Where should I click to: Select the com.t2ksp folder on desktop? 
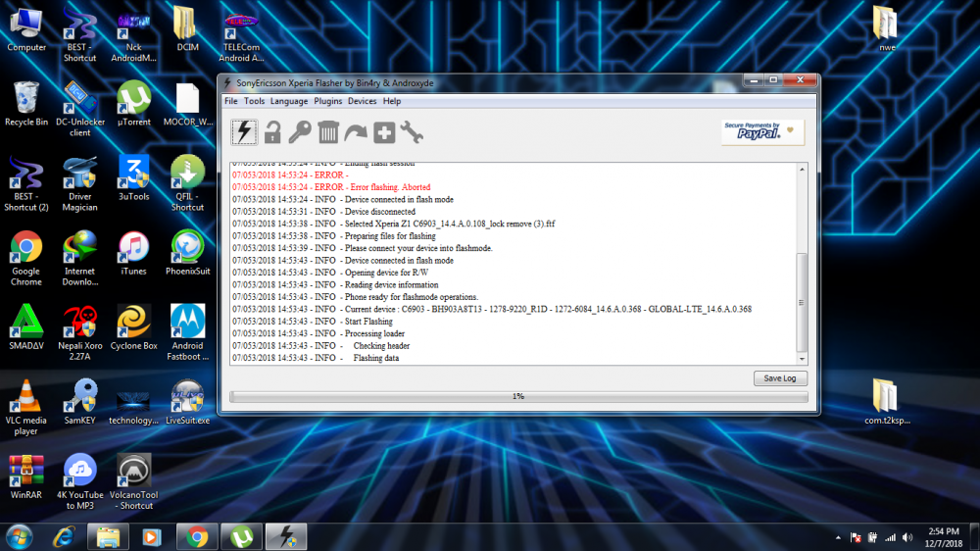pyautogui.click(x=887, y=402)
